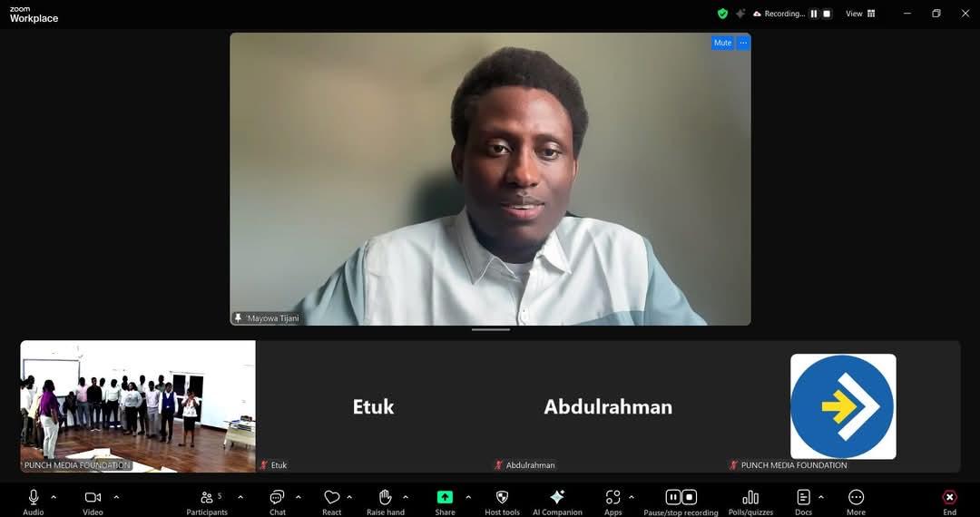Select Etuk's participant tile
This screenshot has height=517, width=980.
tap(373, 405)
